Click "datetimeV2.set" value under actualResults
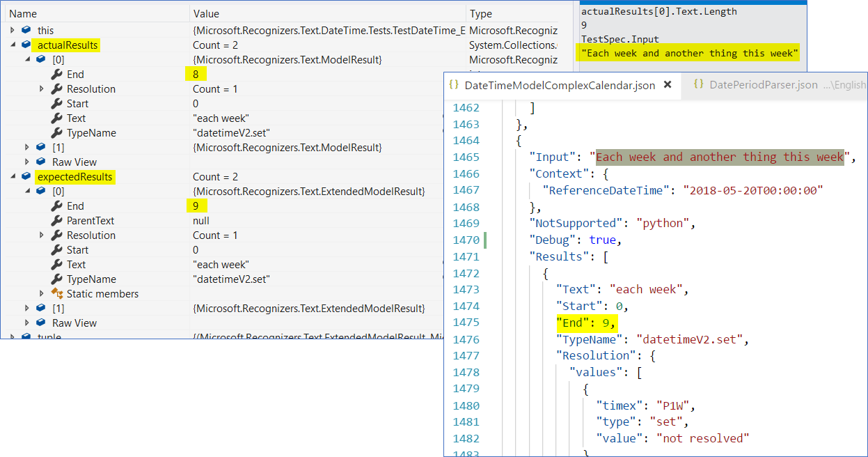 coord(231,132)
